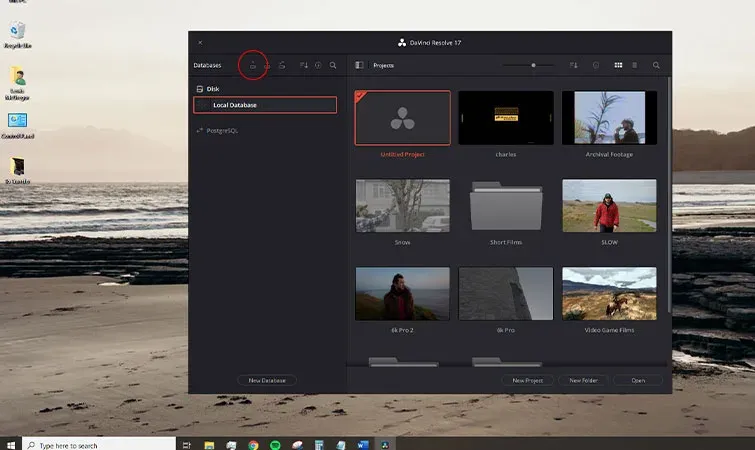The height and width of the screenshot is (450, 755).
Task: Switch projects to list view
Action: pyautogui.click(x=635, y=65)
